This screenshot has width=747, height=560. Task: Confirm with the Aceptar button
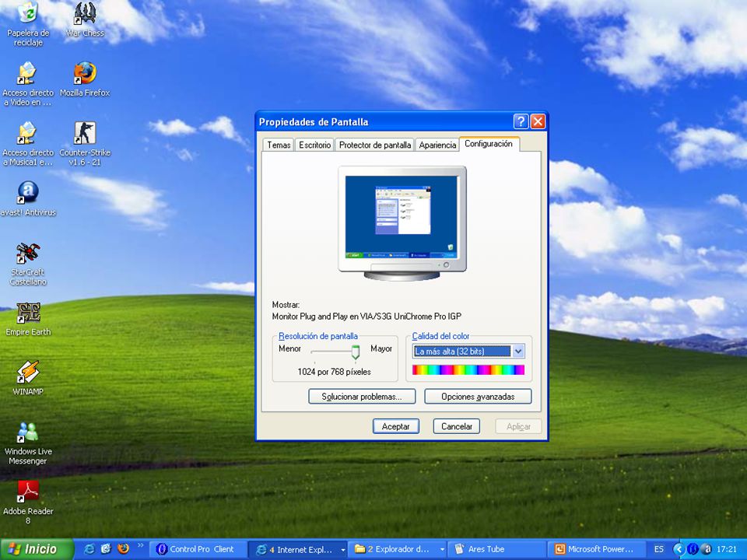pos(396,426)
